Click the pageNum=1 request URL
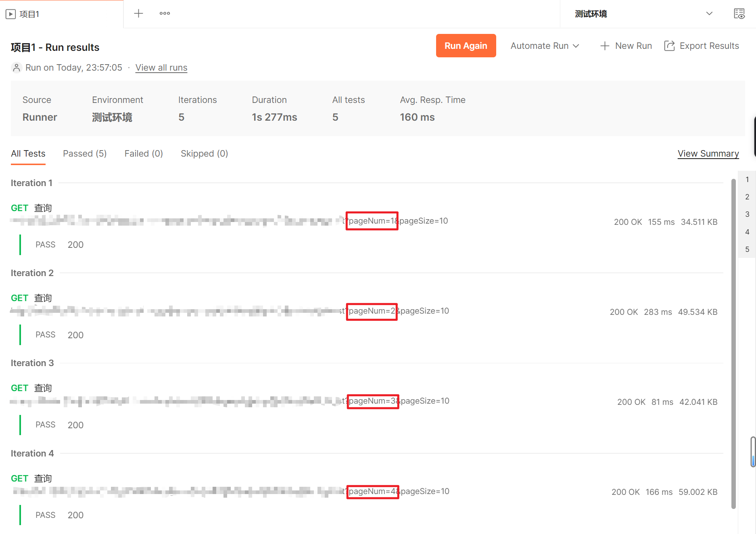 point(229,221)
